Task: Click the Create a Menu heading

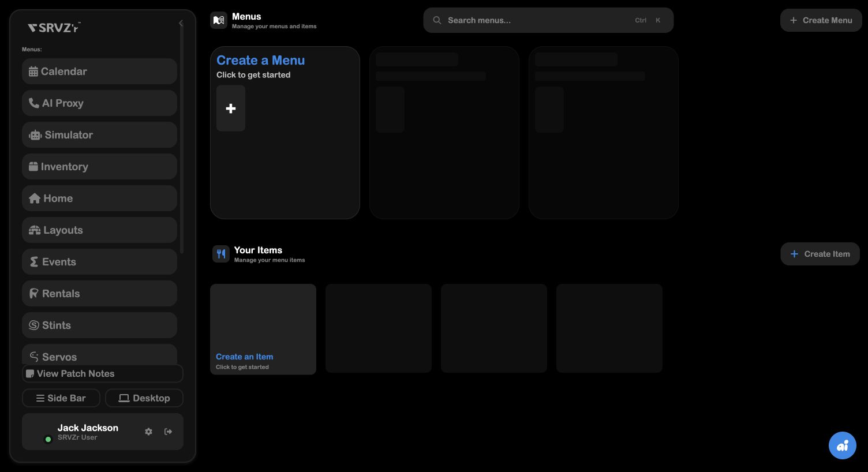Action: [x=261, y=60]
